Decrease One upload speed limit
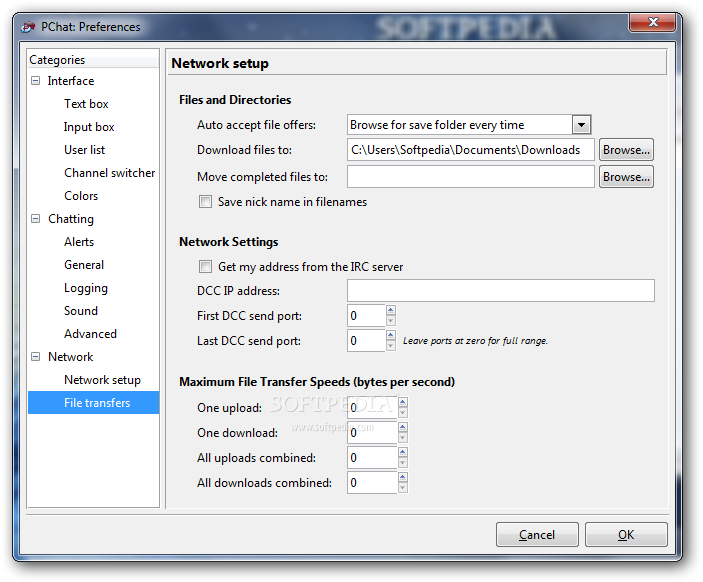Screen dimensions: 703x582 (403, 413)
